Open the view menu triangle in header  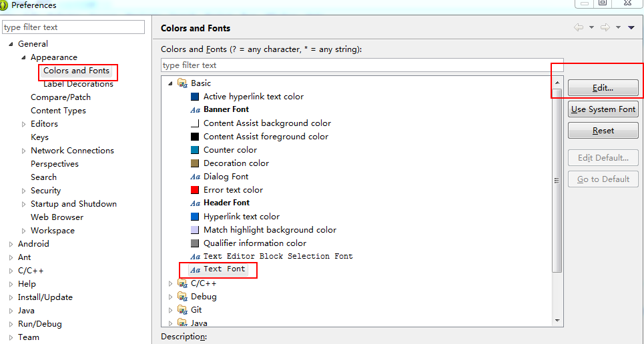coord(631,28)
